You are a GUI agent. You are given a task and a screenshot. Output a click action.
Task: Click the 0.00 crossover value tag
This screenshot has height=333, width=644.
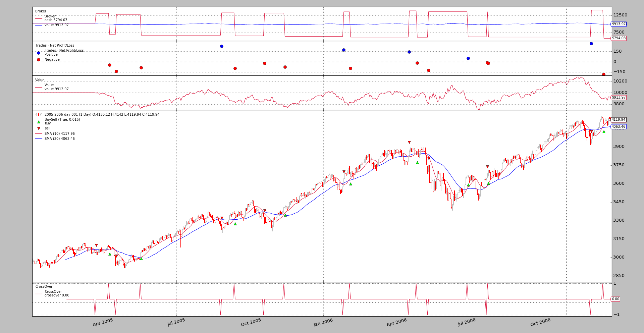(615, 299)
